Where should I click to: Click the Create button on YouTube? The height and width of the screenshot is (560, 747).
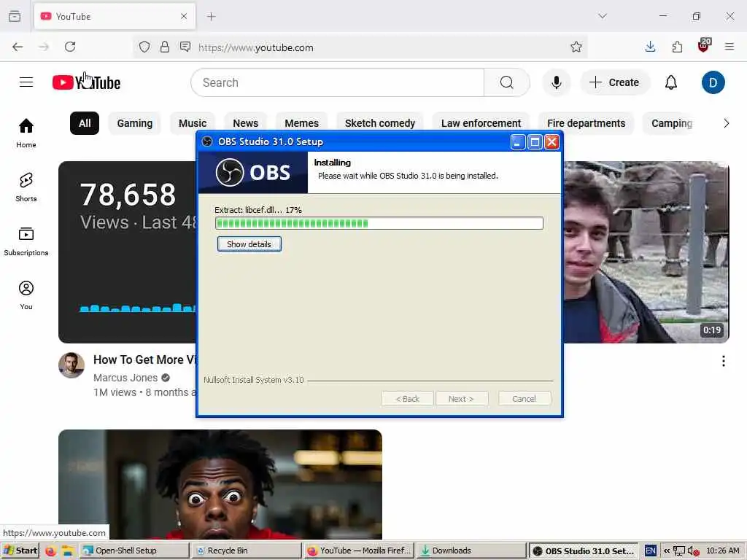click(x=614, y=82)
